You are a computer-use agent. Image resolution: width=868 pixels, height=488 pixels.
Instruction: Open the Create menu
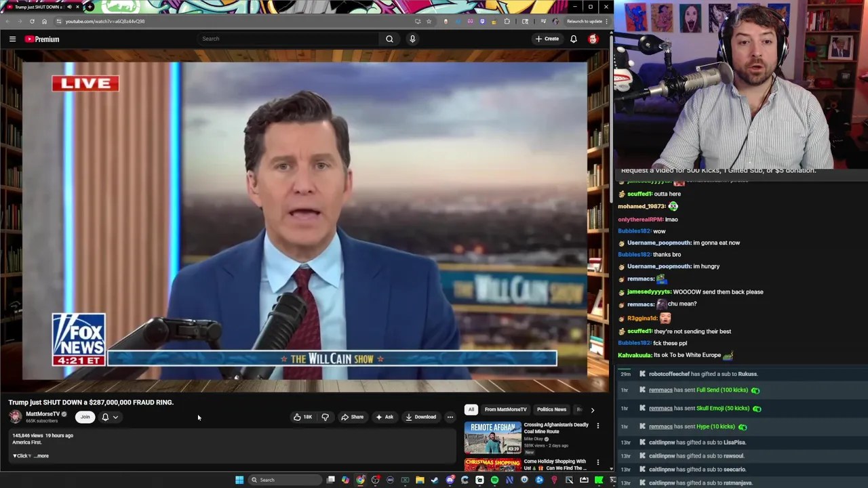547,39
